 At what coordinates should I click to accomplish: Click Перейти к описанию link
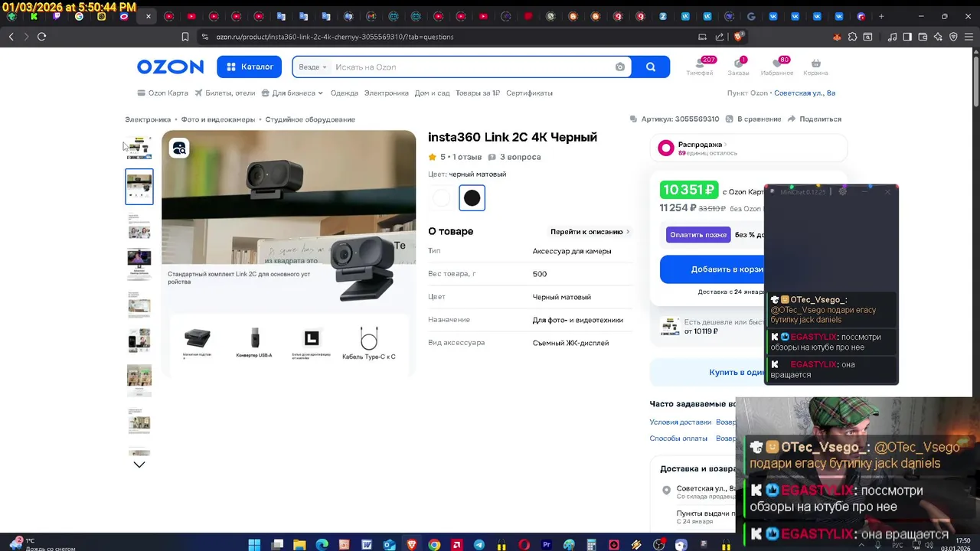pyautogui.click(x=590, y=232)
